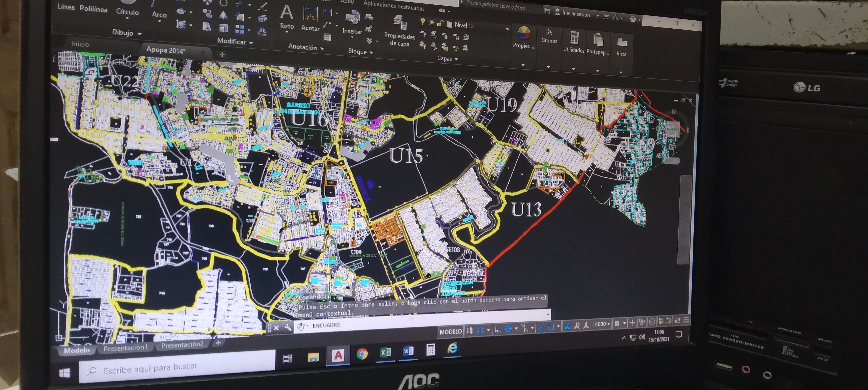Select the Polilínea drawing tool
868x390 pixels.
(93, 9)
